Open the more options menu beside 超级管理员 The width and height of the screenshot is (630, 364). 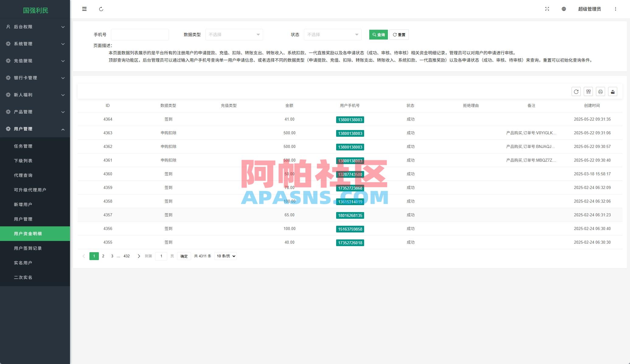click(x=616, y=9)
